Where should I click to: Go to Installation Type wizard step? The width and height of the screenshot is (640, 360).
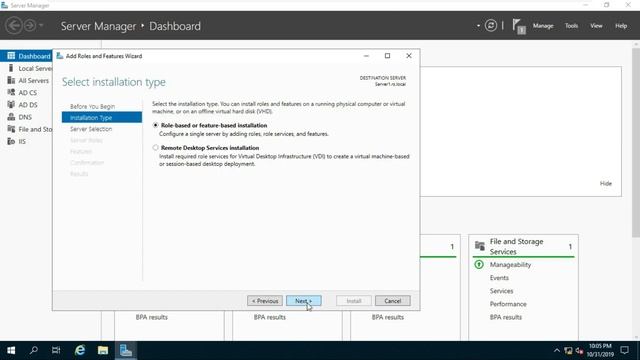click(102, 118)
